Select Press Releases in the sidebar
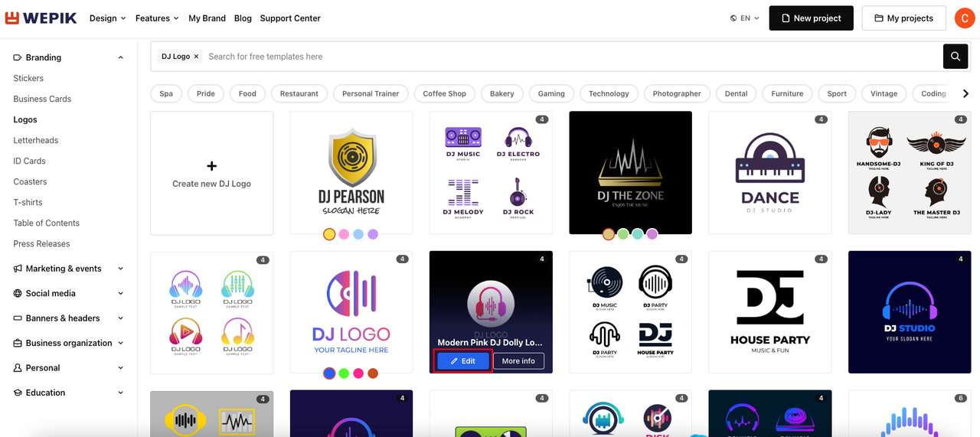Image resolution: width=980 pixels, height=437 pixels. 41,243
